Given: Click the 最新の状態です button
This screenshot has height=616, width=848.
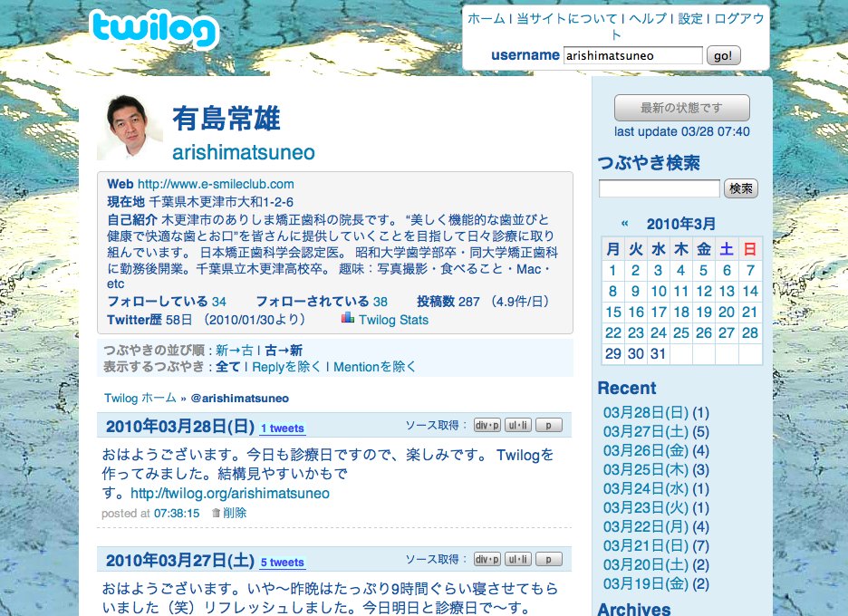Looking at the screenshot, I should [x=682, y=108].
